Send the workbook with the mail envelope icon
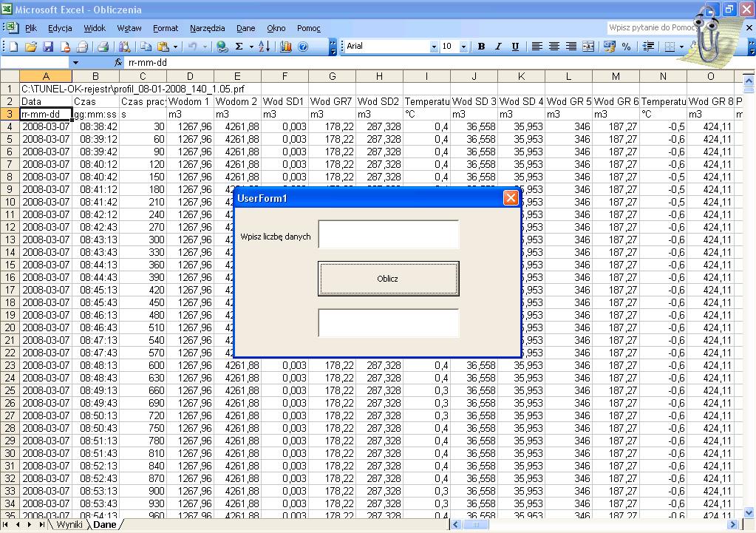Image resolution: width=756 pixels, height=533 pixels. pyautogui.click(x=83, y=47)
